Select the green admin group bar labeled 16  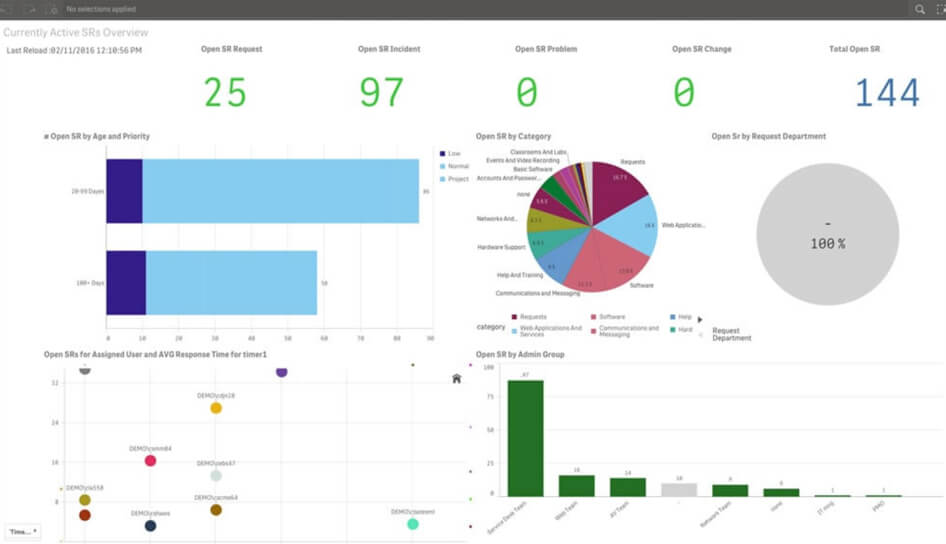tap(577, 485)
